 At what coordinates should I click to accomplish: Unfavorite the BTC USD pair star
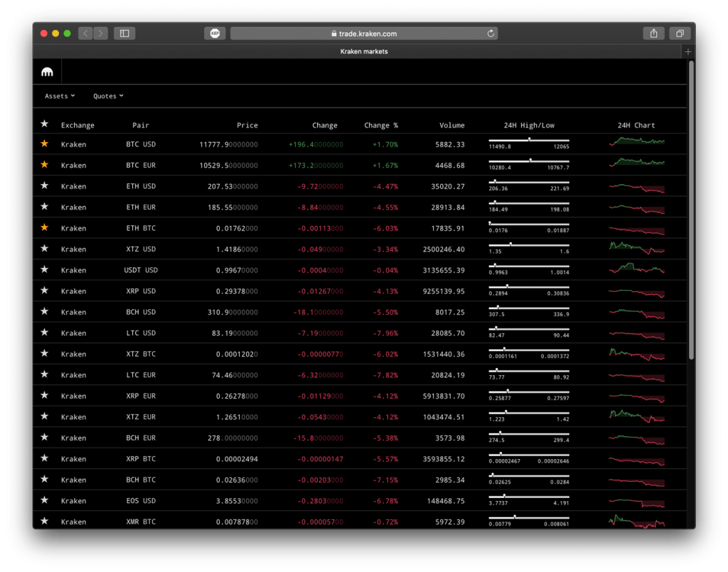click(x=45, y=144)
